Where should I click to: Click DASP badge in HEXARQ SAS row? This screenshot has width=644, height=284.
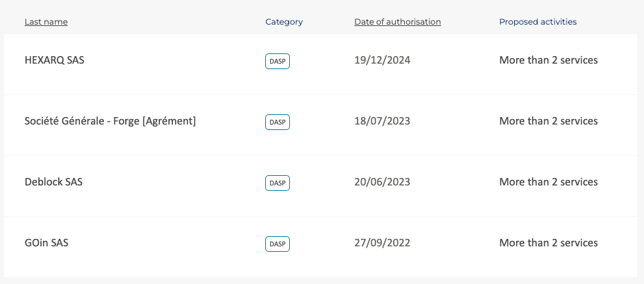point(278,61)
